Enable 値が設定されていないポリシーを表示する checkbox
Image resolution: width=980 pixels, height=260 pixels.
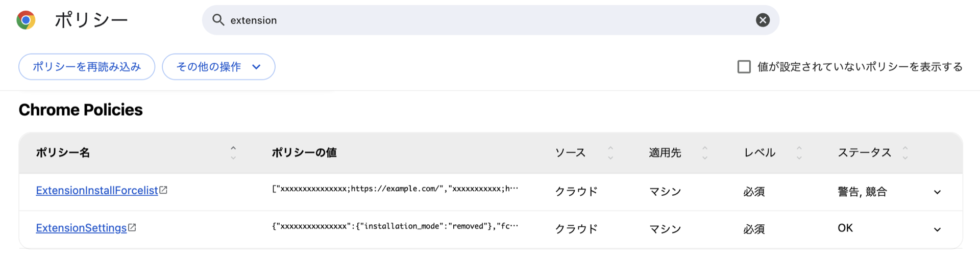point(744,67)
